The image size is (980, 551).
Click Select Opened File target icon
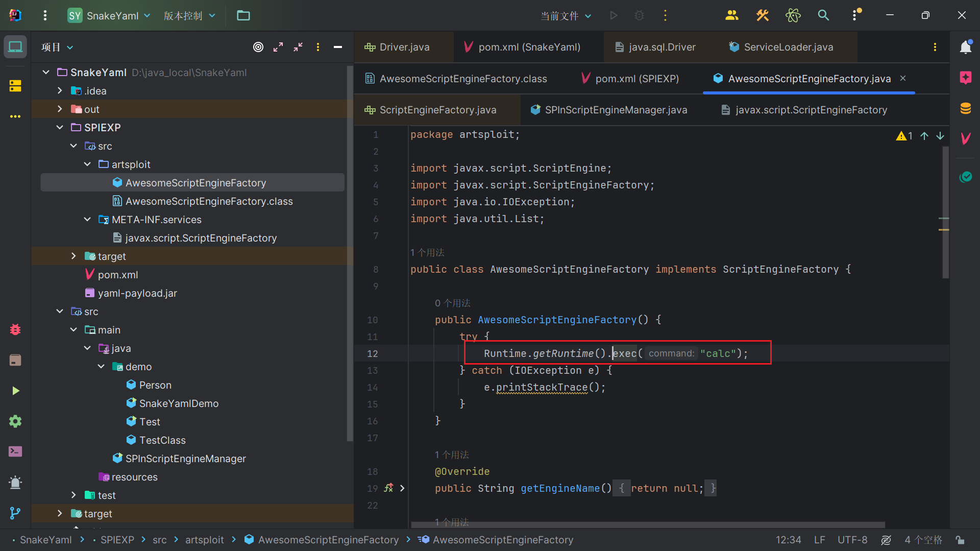258,47
